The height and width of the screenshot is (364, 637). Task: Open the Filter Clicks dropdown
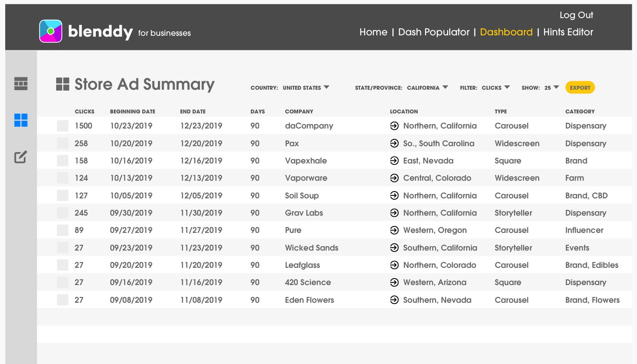pos(496,88)
